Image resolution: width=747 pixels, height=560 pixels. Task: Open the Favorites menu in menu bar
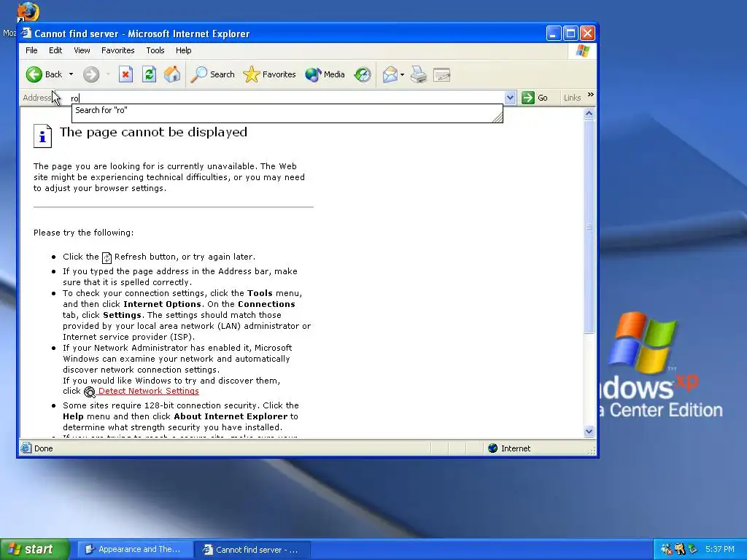coord(117,50)
